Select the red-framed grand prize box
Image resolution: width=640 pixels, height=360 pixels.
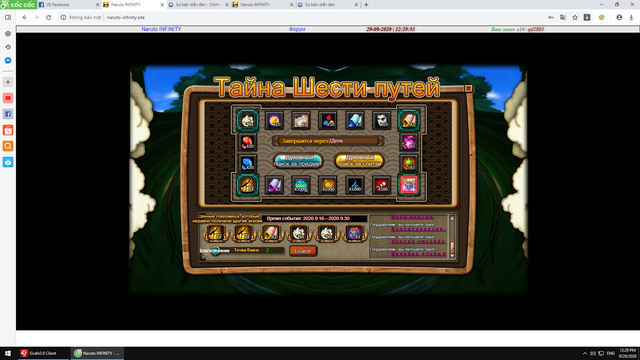(409, 184)
